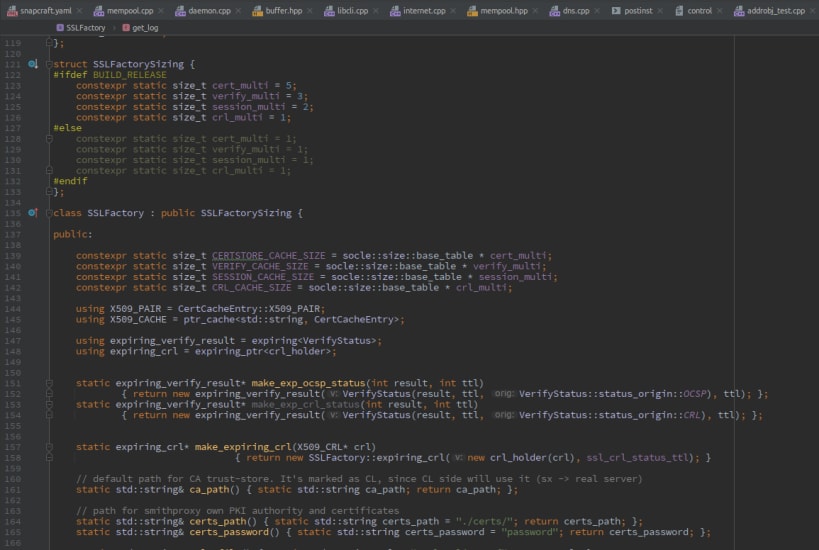This screenshot has width=819, height=550.
Task: Collapse the class SSLFactory block
Action: (49, 213)
